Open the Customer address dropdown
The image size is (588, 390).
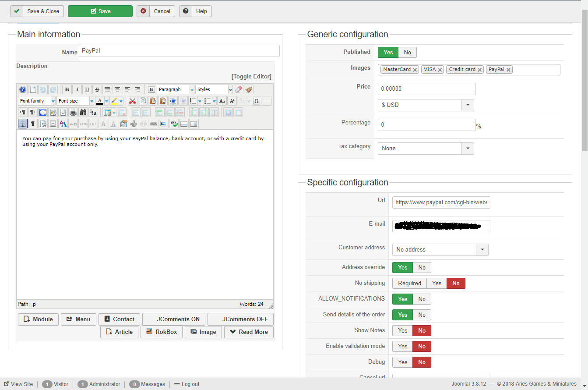coord(440,250)
